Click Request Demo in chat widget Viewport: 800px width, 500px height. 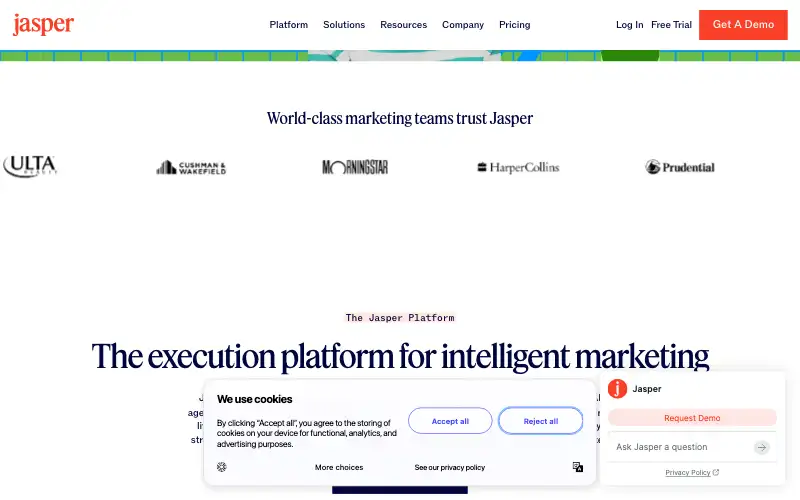(692, 418)
